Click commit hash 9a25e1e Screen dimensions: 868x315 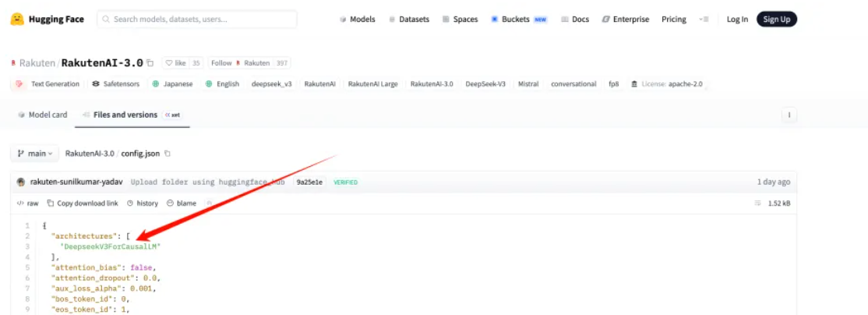tap(310, 182)
